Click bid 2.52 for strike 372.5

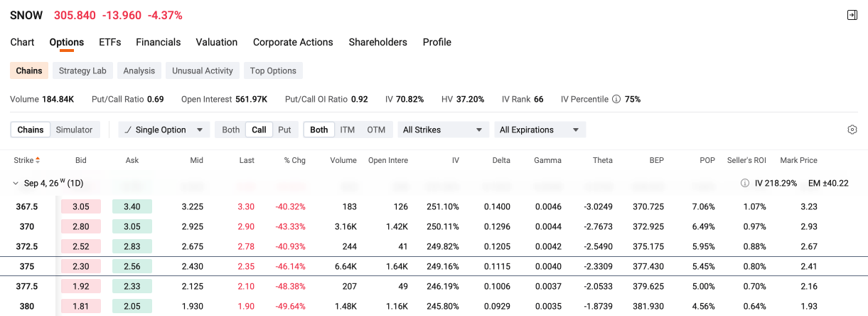coord(81,246)
